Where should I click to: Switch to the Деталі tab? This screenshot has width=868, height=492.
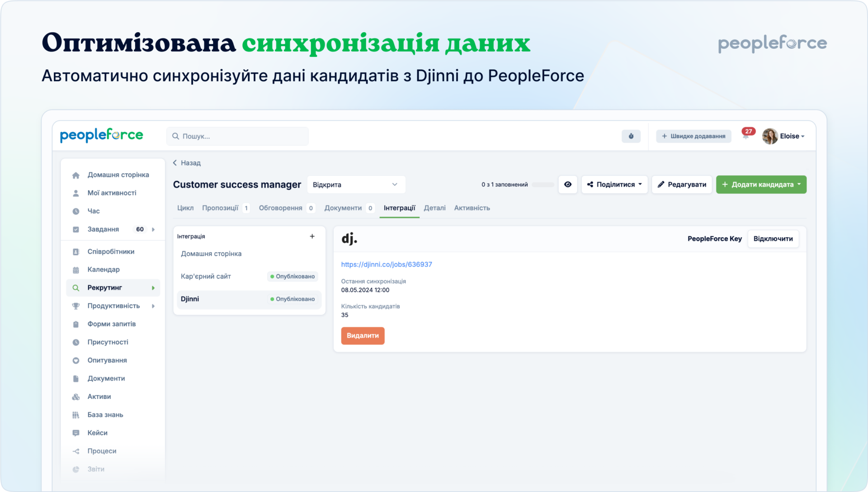point(434,208)
